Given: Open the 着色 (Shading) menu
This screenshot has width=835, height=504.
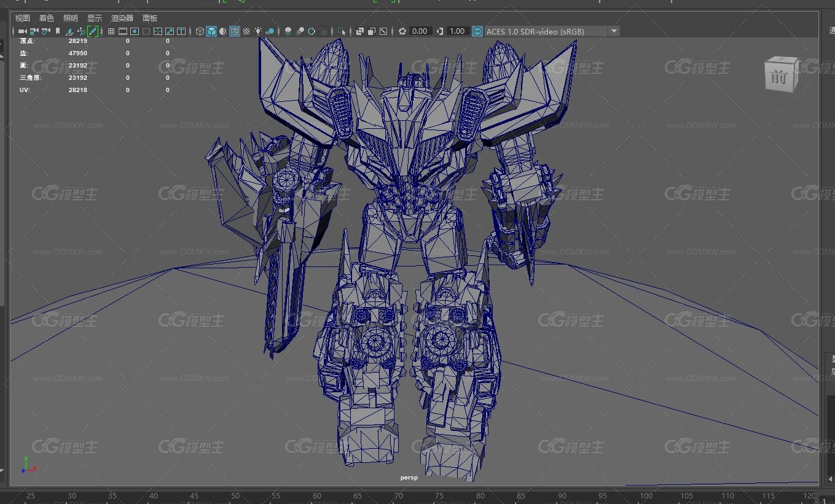Looking at the screenshot, I should click(47, 18).
